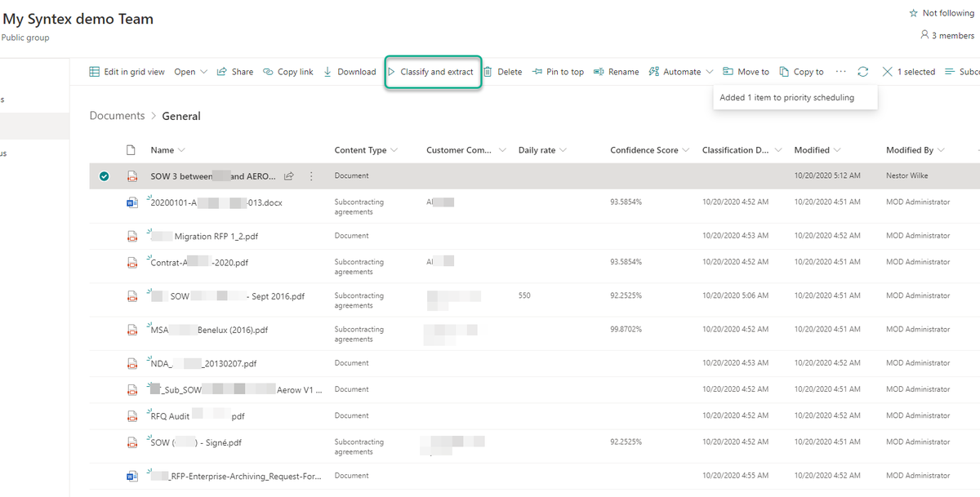Screen dimensions: 980x497
Task: Clear the 1 selected selection
Action: click(x=908, y=72)
